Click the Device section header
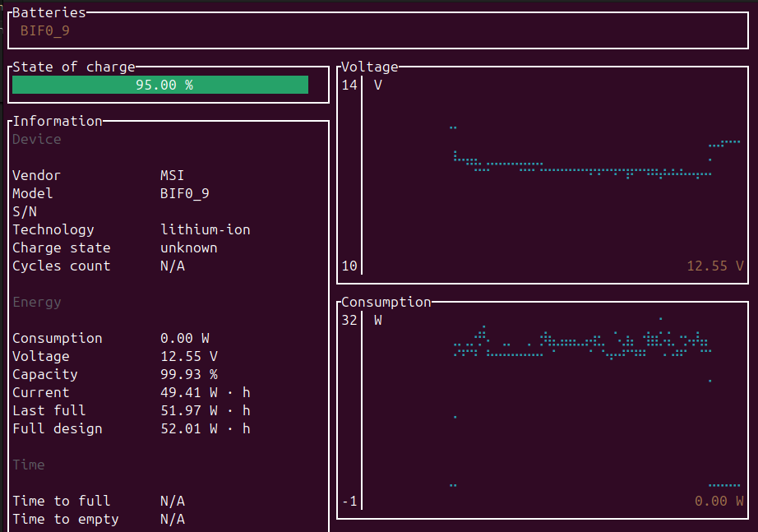 point(37,140)
